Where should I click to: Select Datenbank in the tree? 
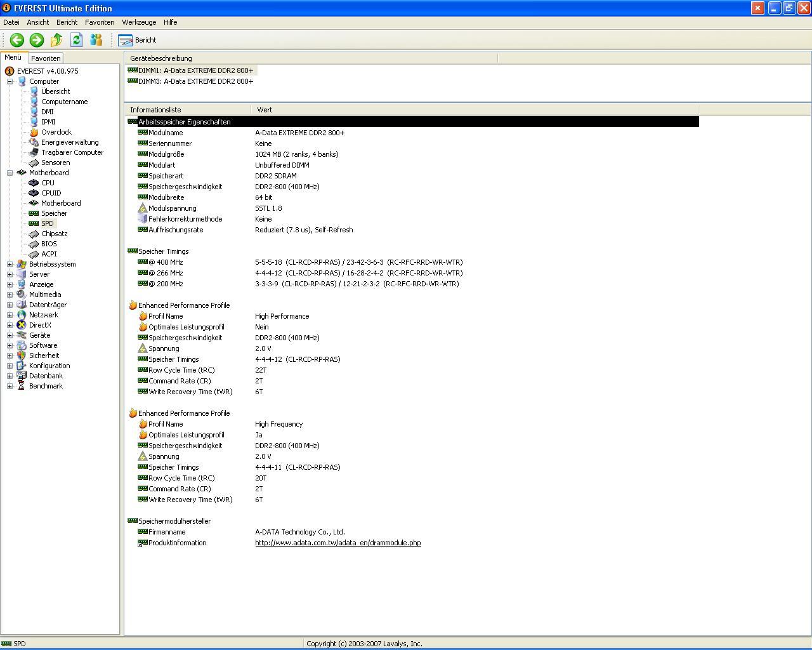click(x=46, y=376)
